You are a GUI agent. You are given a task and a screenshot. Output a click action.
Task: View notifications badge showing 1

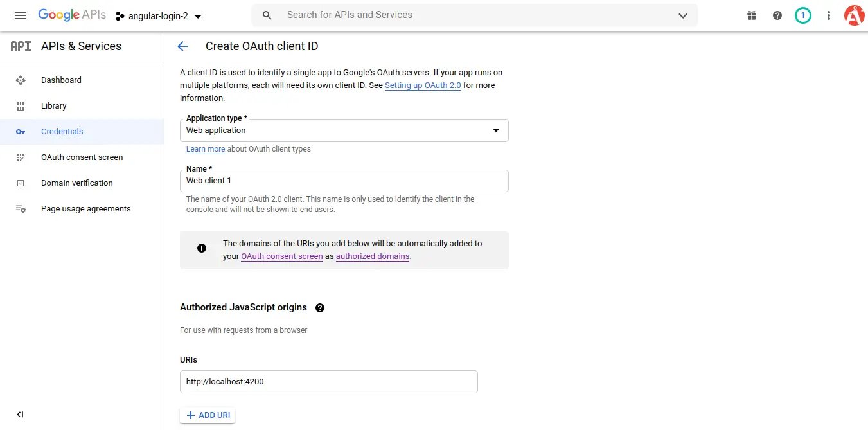click(802, 15)
